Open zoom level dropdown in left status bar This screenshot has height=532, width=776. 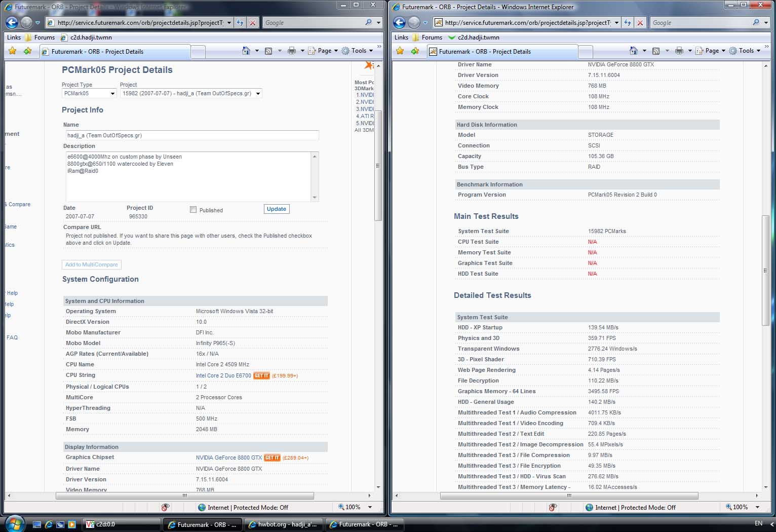click(x=370, y=507)
